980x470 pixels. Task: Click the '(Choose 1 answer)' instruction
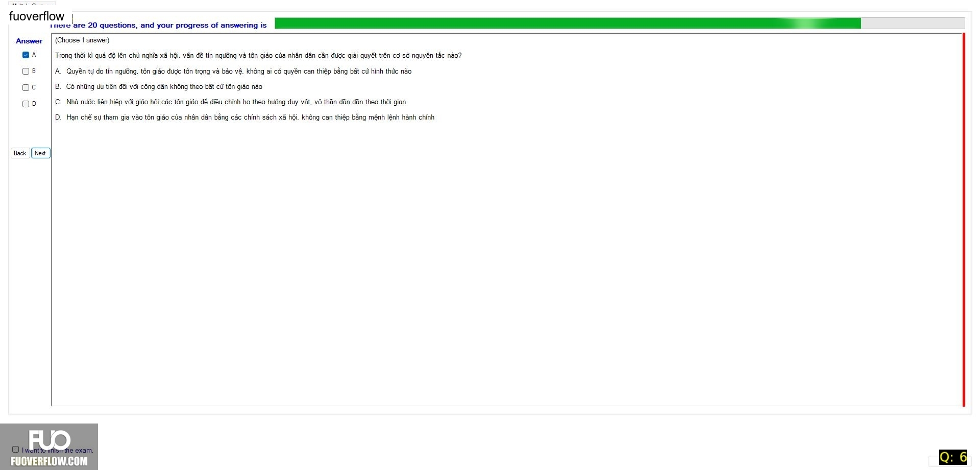(x=82, y=40)
